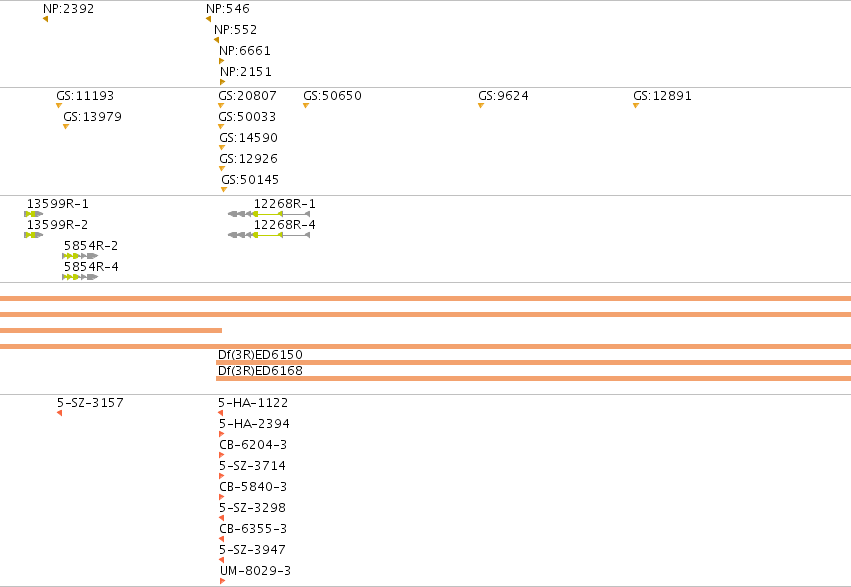
Task: Select the triangle marker under GS:11193
Action: 59,106
